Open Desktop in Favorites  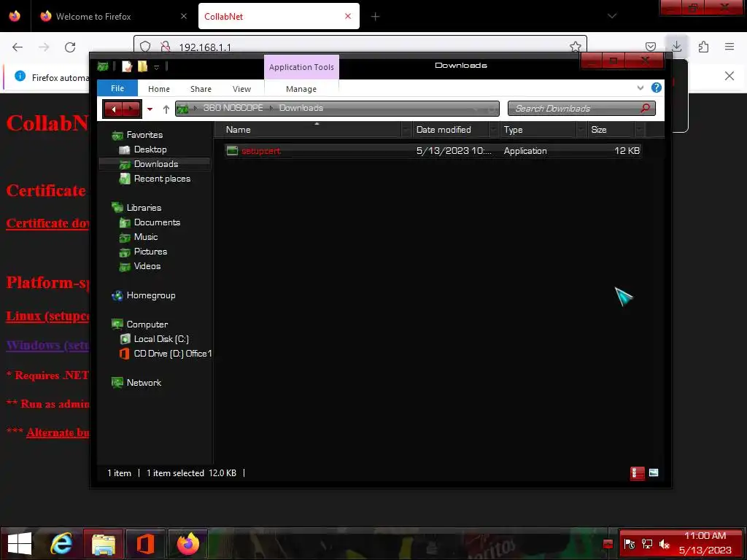click(x=150, y=149)
